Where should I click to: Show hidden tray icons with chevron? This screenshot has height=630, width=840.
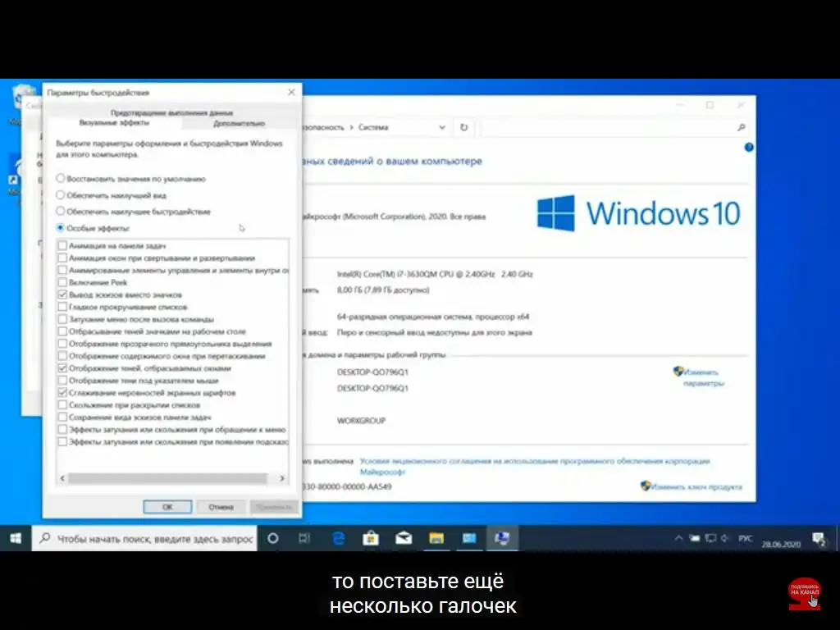(678, 538)
